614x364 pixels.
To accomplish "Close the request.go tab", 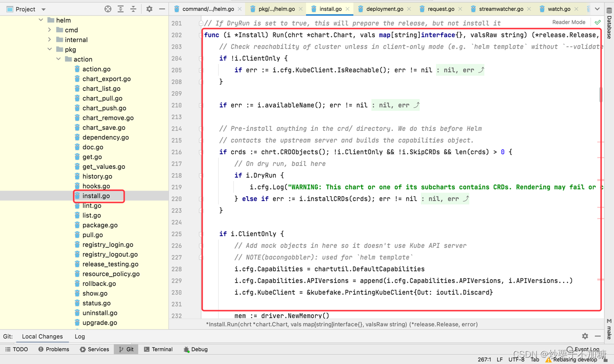I will (460, 9).
